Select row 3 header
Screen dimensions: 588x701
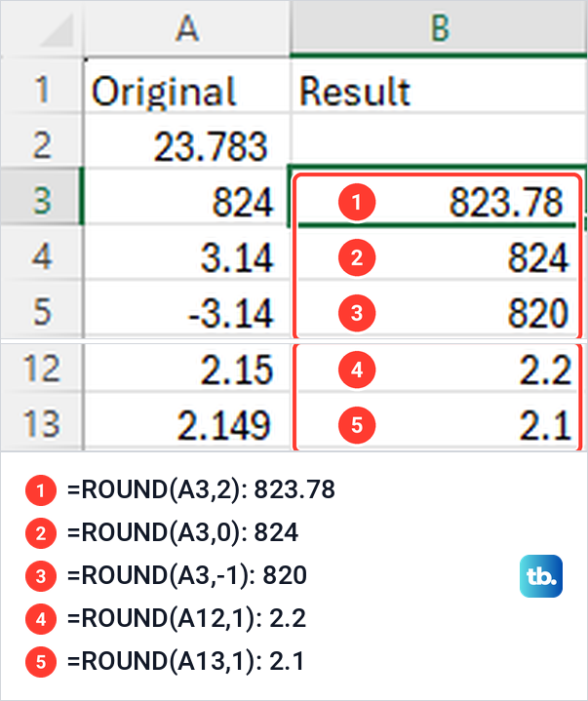(42, 197)
